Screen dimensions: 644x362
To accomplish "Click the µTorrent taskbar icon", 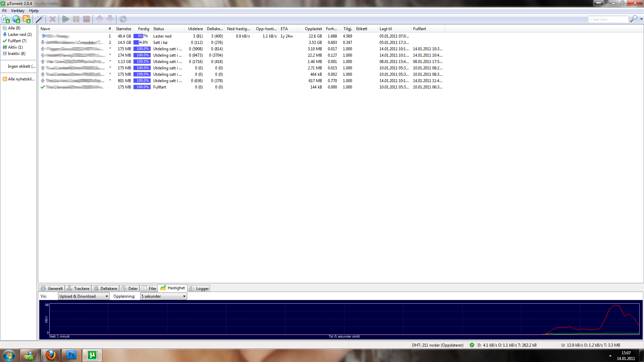I will (92, 355).
